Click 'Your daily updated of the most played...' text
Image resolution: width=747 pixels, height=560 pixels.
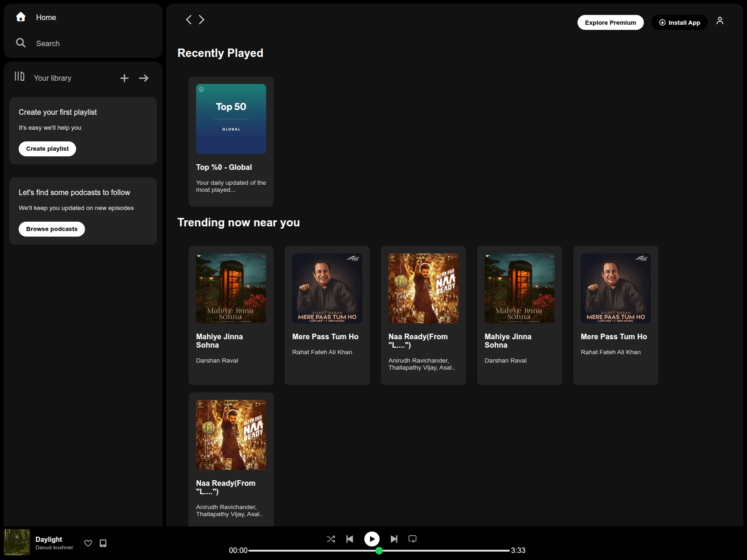tap(231, 186)
